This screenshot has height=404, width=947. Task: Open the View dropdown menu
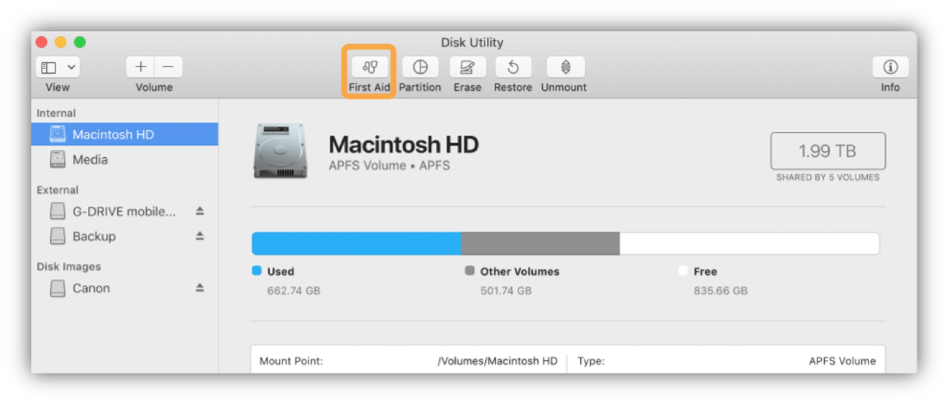click(x=58, y=67)
